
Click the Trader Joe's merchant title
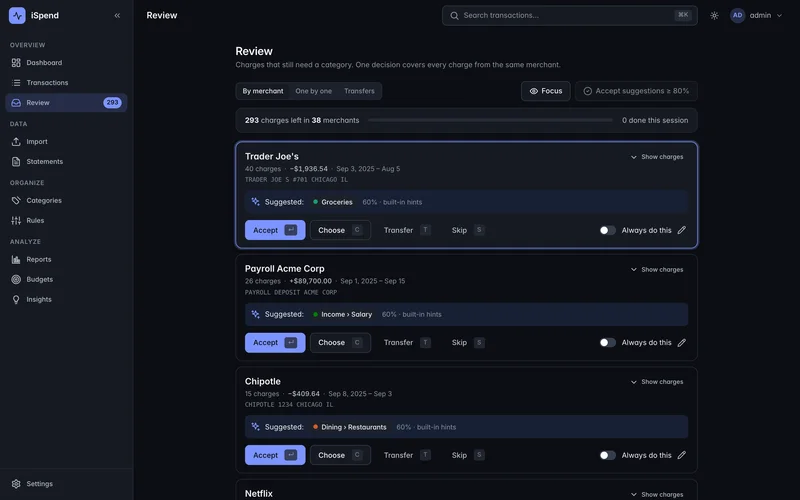(x=271, y=157)
